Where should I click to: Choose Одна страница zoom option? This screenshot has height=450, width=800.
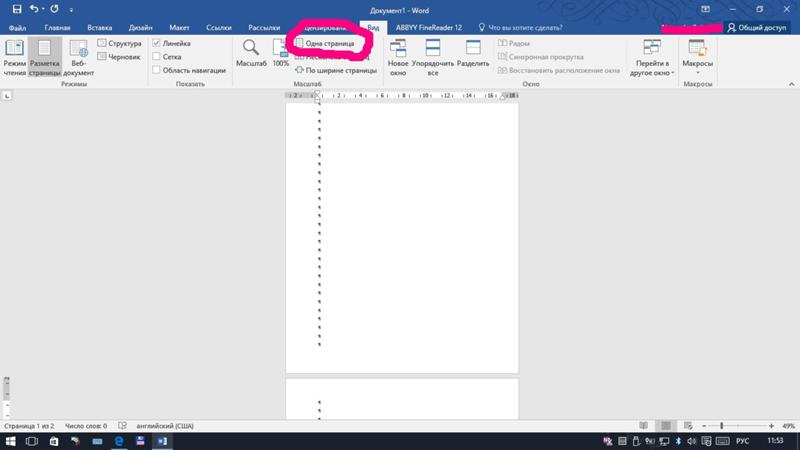click(x=325, y=43)
